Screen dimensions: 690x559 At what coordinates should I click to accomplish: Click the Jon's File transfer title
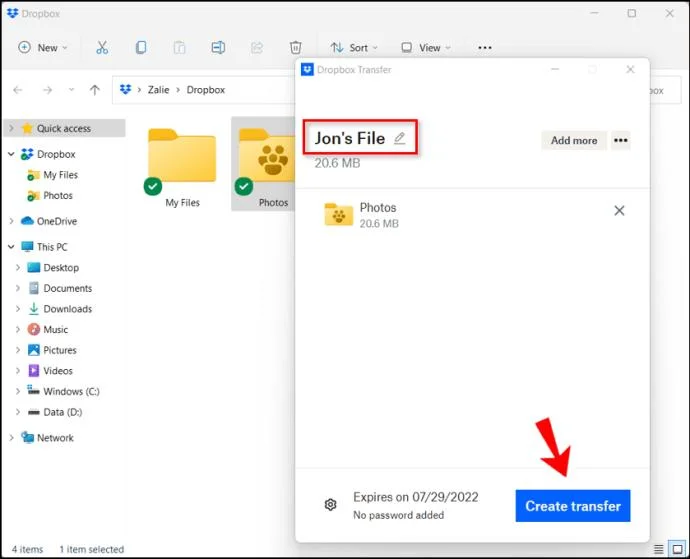pyautogui.click(x=349, y=138)
